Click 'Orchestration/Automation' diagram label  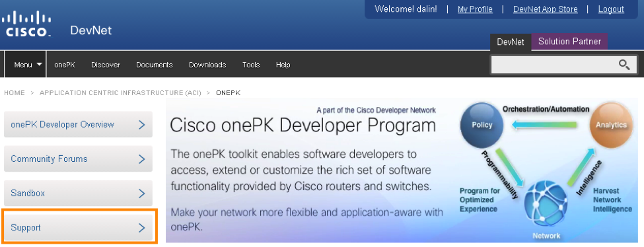pos(546,109)
